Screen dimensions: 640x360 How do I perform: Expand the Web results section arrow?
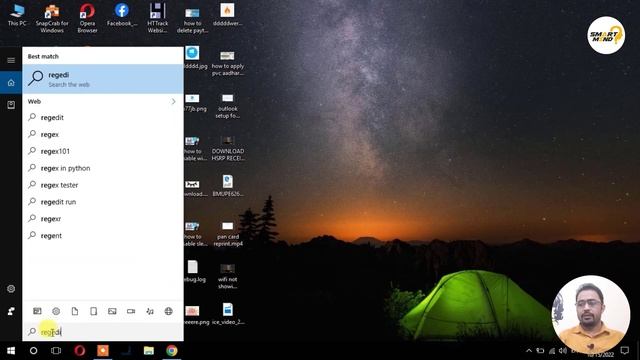point(173,101)
